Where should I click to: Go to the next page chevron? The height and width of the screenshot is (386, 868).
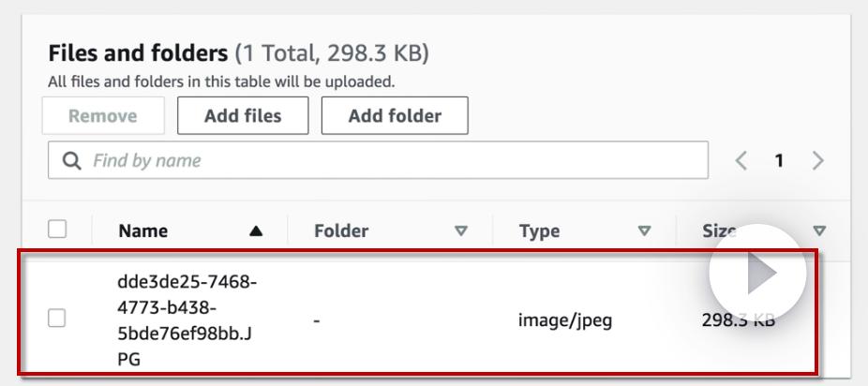click(816, 160)
